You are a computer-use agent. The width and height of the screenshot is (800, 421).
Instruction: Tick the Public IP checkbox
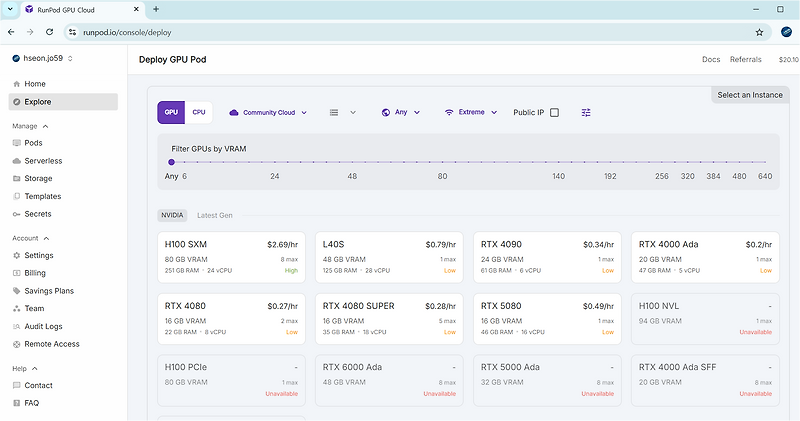point(555,112)
